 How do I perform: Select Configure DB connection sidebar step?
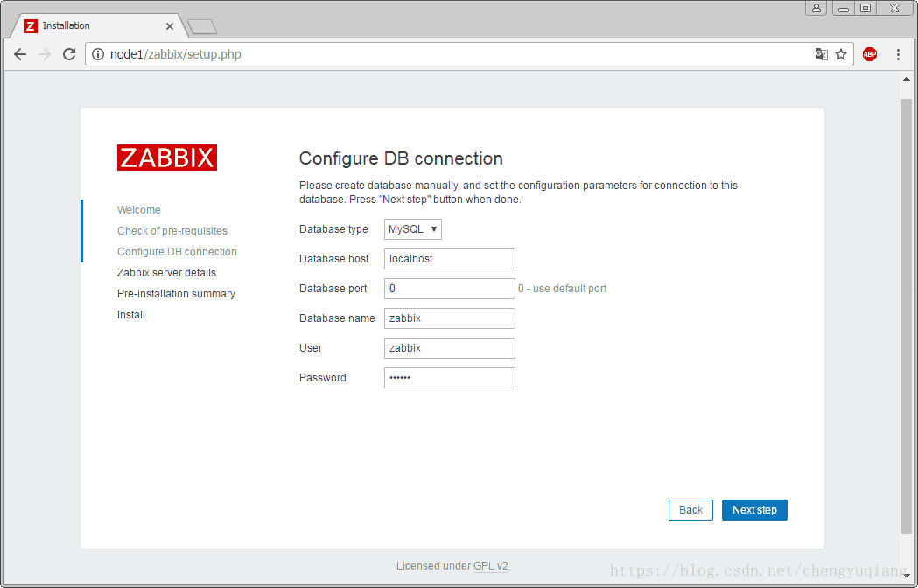pyautogui.click(x=177, y=252)
